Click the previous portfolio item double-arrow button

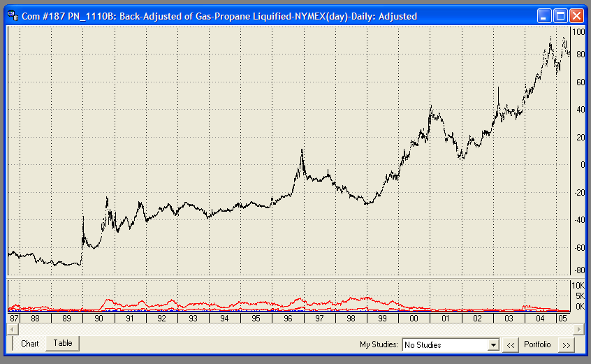click(511, 344)
